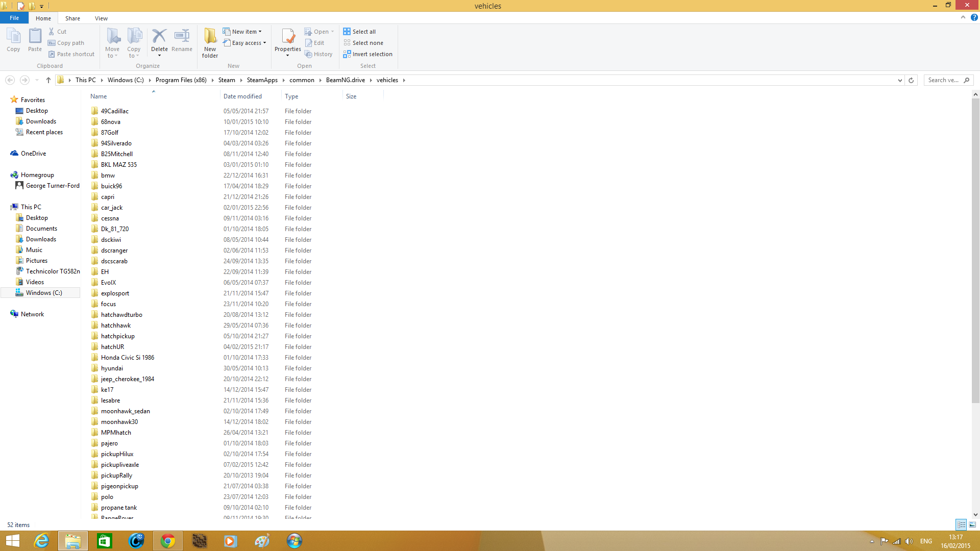Image resolution: width=980 pixels, height=551 pixels.
Task: Open the Easy access dropdown
Action: pyautogui.click(x=244, y=43)
